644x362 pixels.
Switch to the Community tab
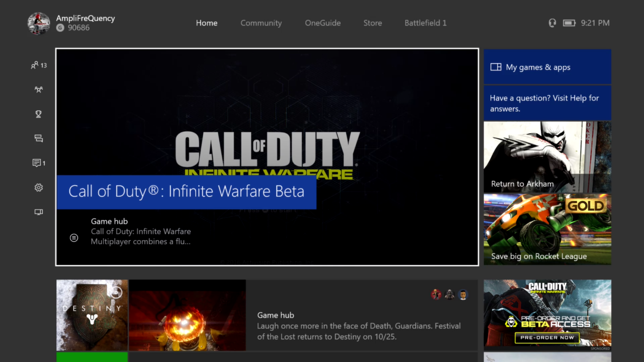coord(261,23)
